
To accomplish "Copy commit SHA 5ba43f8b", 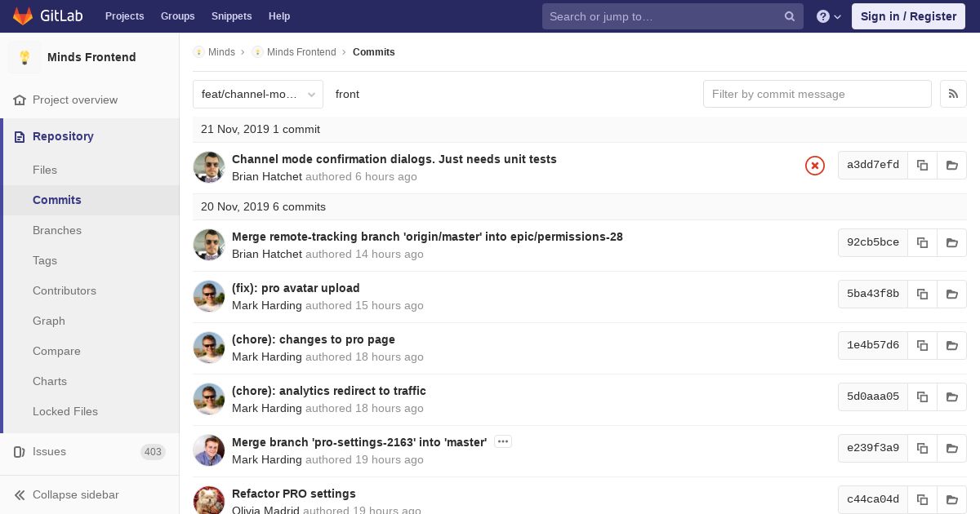I will pos(922,294).
